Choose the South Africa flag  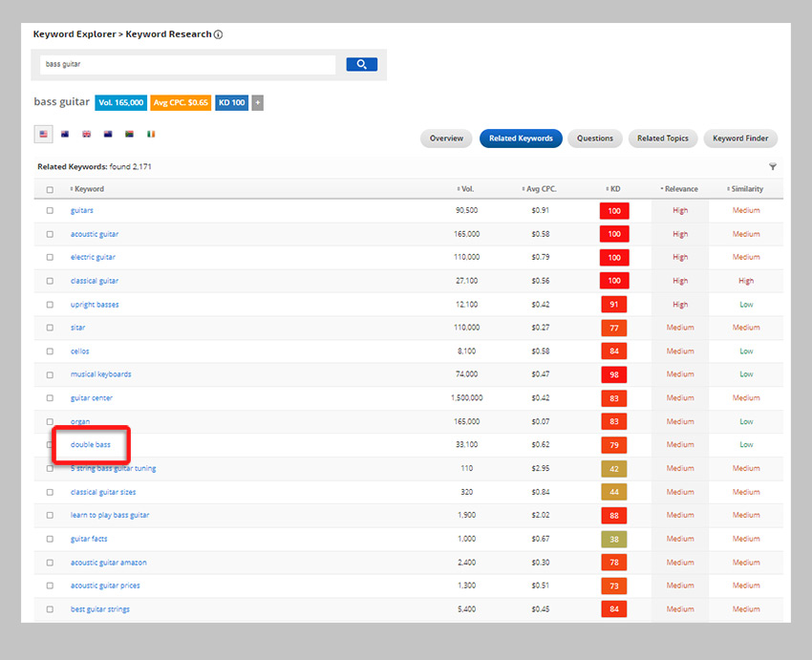coord(129,135)
